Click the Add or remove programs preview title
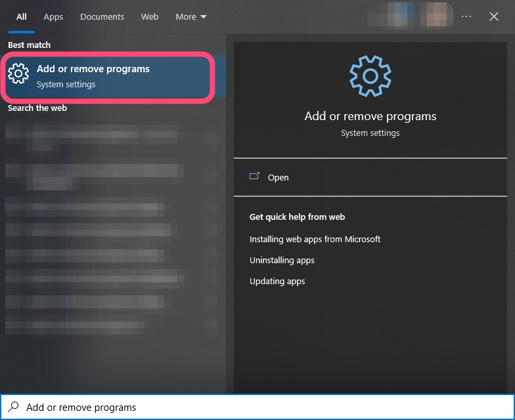The image size is (515, 420). click(x=370, y=116)
